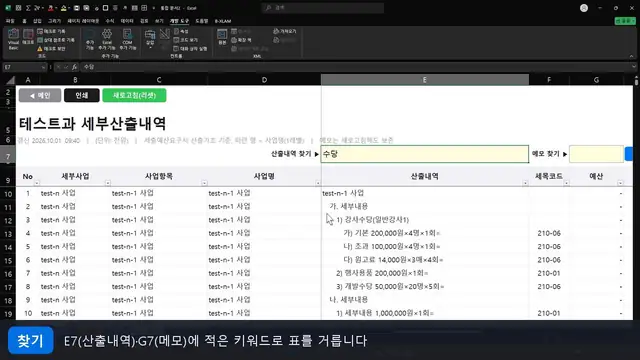Click cell '1) 강사수당(일반강사1)'

click(424, 220)
